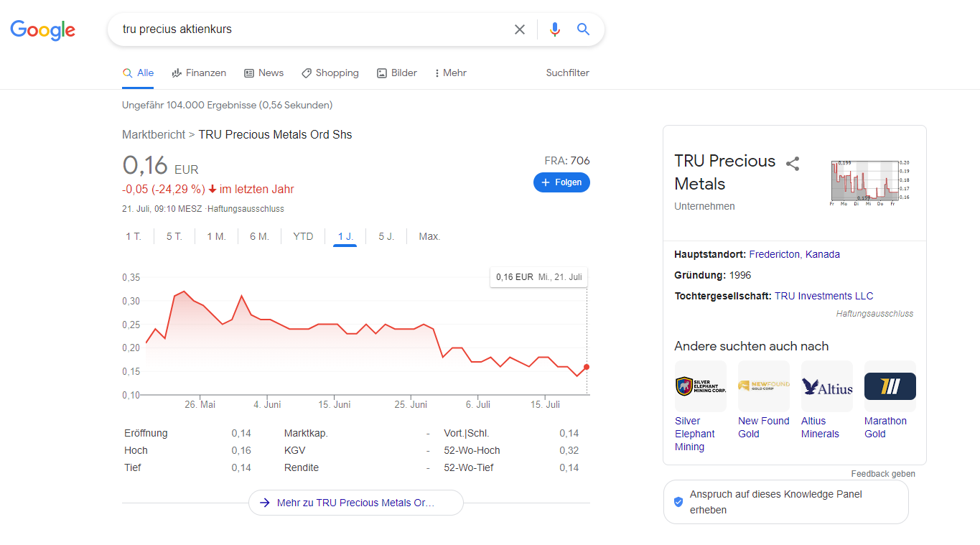
Task: Start voice search with the microphone icon
Action: (x=554, y=29)
